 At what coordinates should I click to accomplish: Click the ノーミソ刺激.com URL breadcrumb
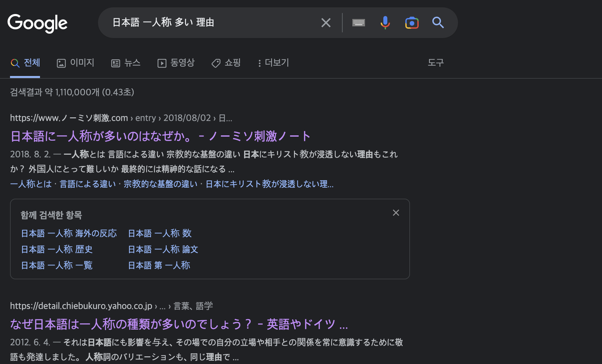pos(121,118)
